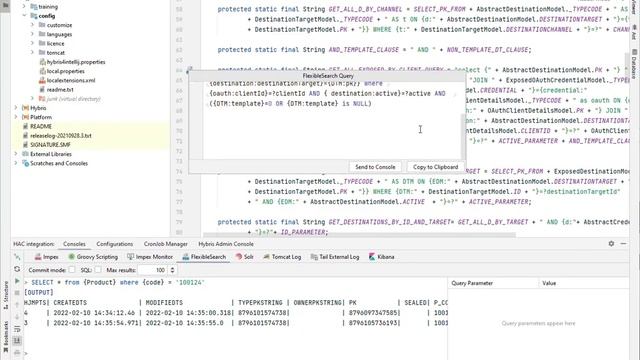The height and width of the screenshot is (360, 640).
Task: Click the SELECT query line in console
Action: point(118,282)
